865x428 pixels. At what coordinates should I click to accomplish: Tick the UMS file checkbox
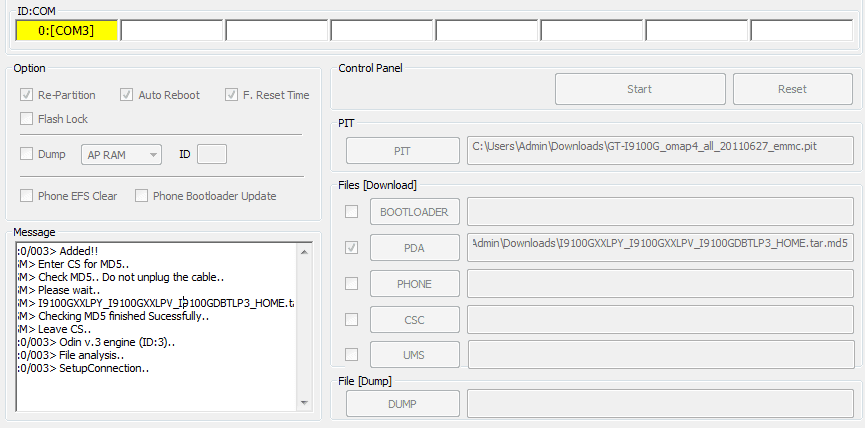[x=351, y=354]
